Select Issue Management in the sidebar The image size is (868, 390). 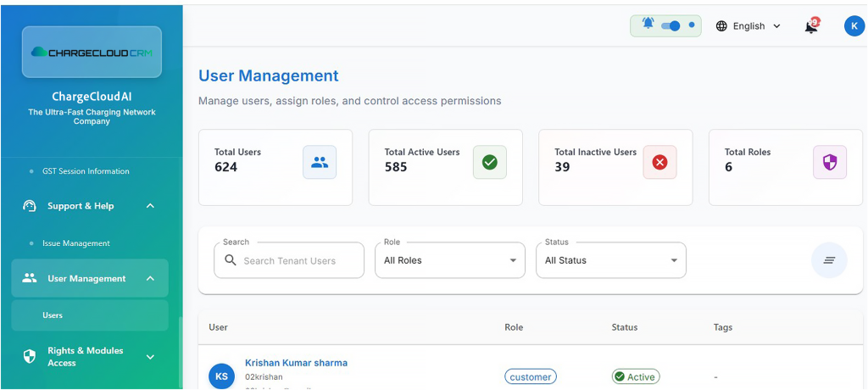(x=76, y=243)
